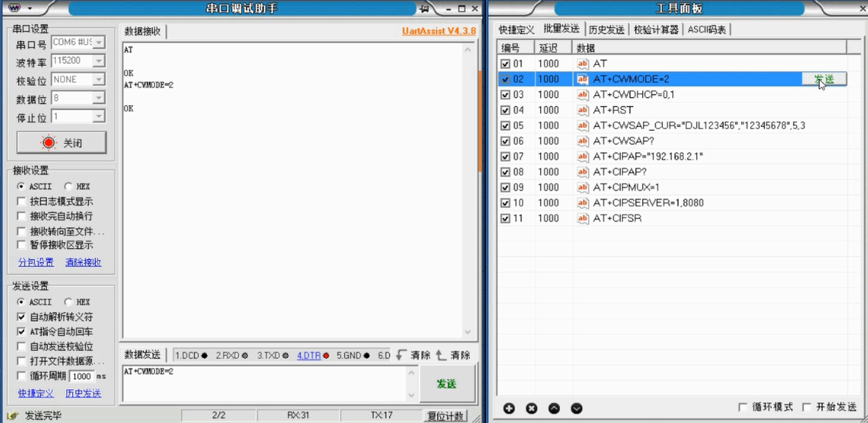Open the 校验位 NONE dropdown
The image size is (868, 423).
tap(99, 80)
